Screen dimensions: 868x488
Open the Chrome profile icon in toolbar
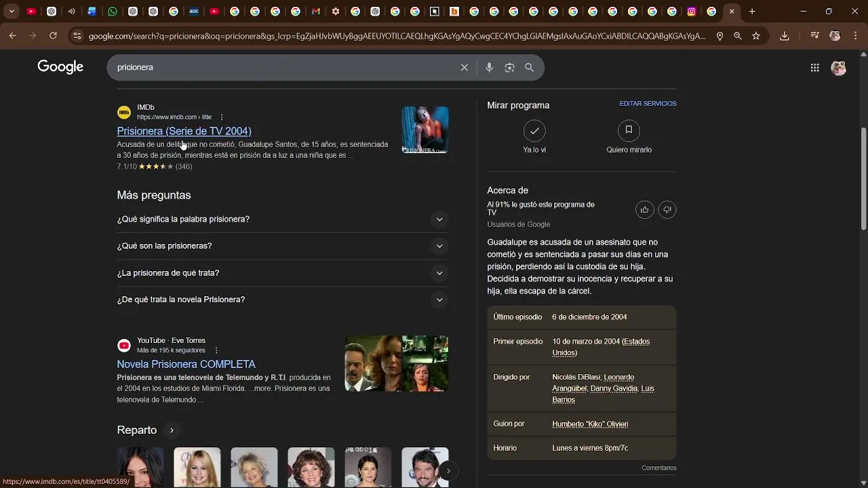coord(835,36)
